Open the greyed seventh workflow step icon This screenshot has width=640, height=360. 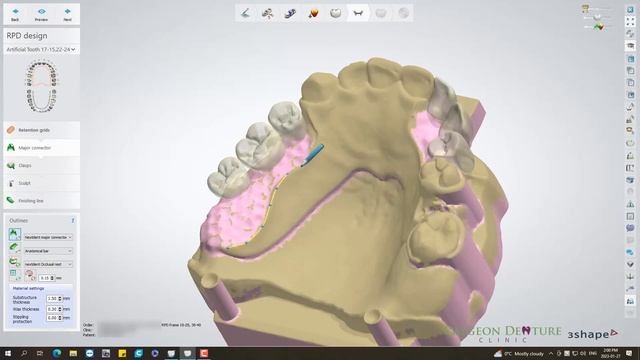[381, 13]
